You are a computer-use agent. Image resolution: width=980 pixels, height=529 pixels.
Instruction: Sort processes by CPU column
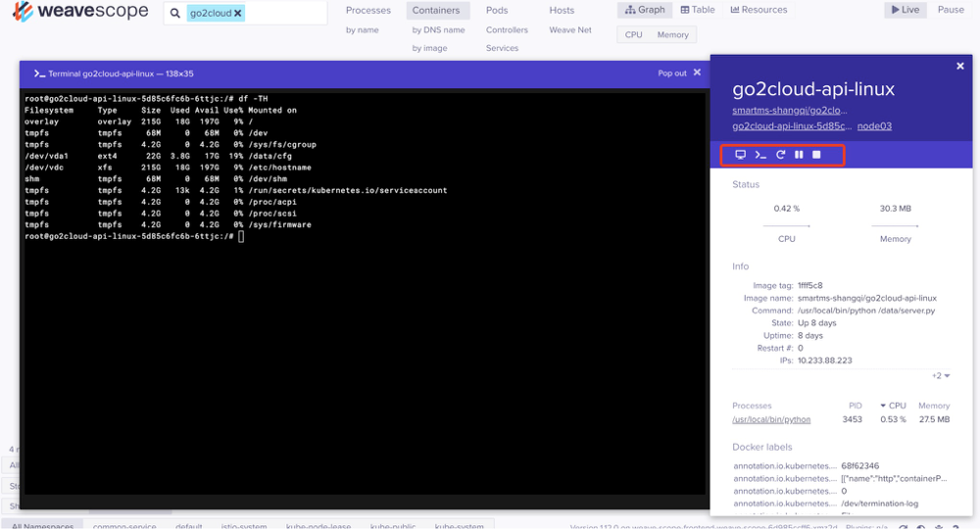click(893, 406)
